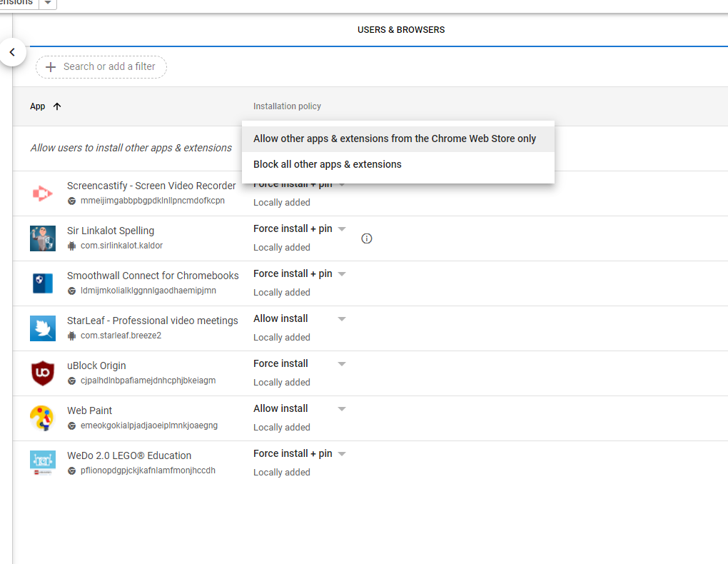The image size is (728, 564).
Task: Click the StarLeaf app icon
Action: pyautogui.click(x=43, y=328)
